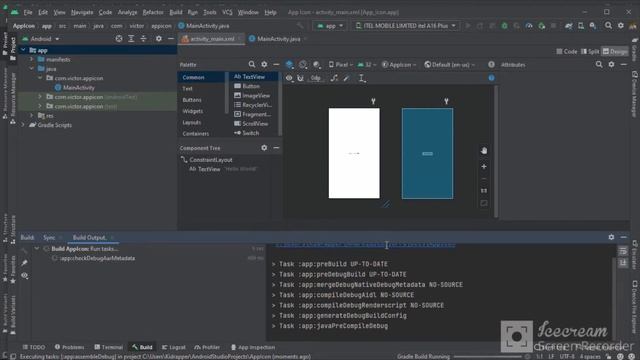This screenshot has width=640, height=360.
Task: Select design surface layers icon
Action: (x=289, y=64)
